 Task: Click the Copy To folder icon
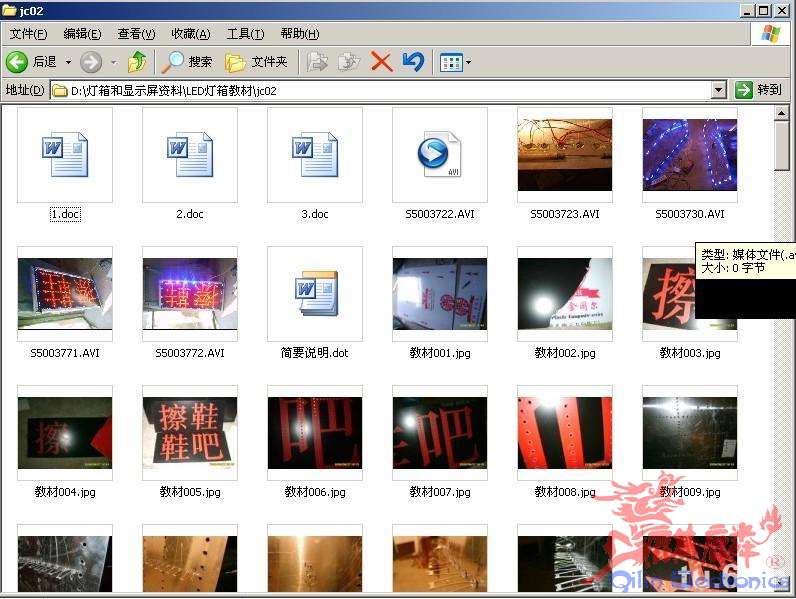(349, 62)
